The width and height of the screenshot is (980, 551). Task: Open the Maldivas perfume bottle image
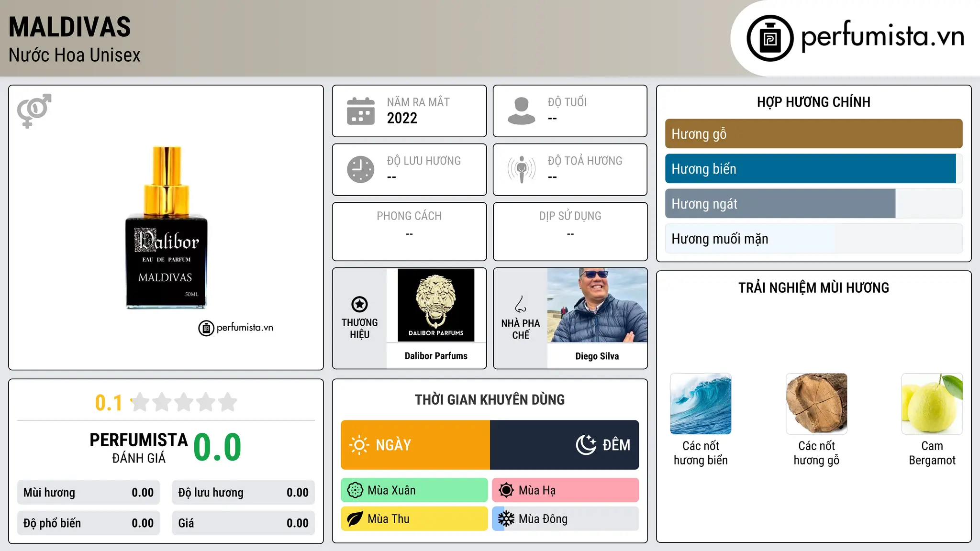coord(166,227)
